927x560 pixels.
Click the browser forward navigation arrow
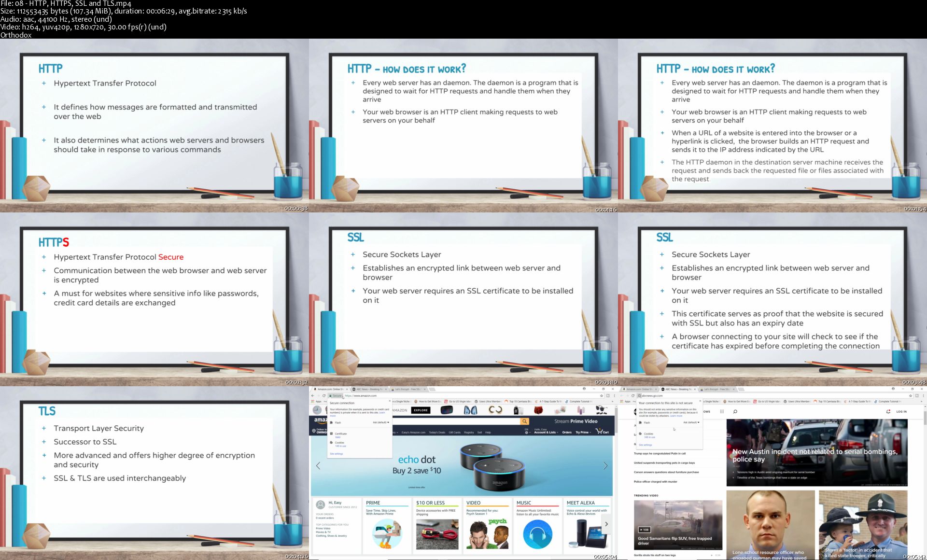pyautogui.click(x=319, y=395)
